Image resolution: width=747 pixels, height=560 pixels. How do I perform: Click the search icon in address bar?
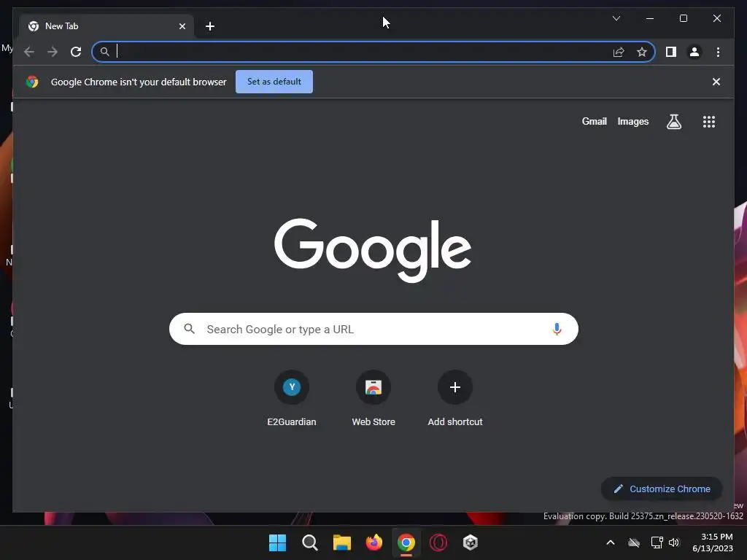click(105, 52)
